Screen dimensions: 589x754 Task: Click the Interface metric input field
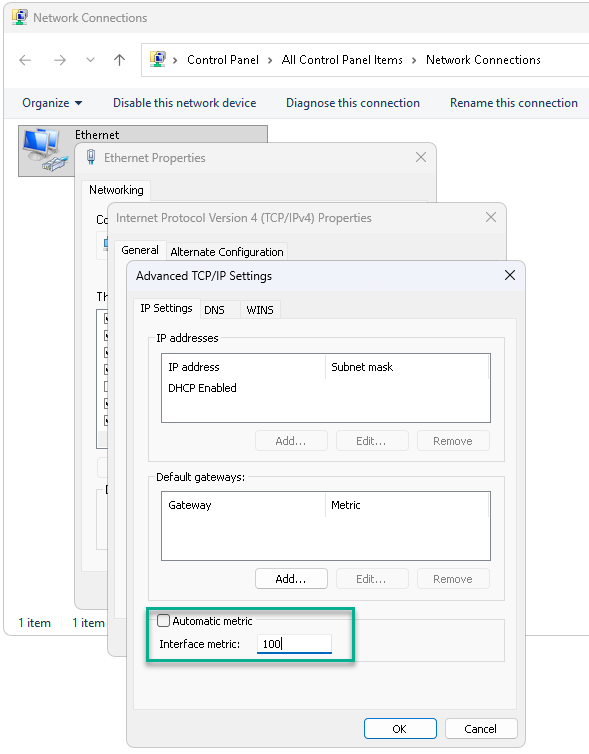294,644
